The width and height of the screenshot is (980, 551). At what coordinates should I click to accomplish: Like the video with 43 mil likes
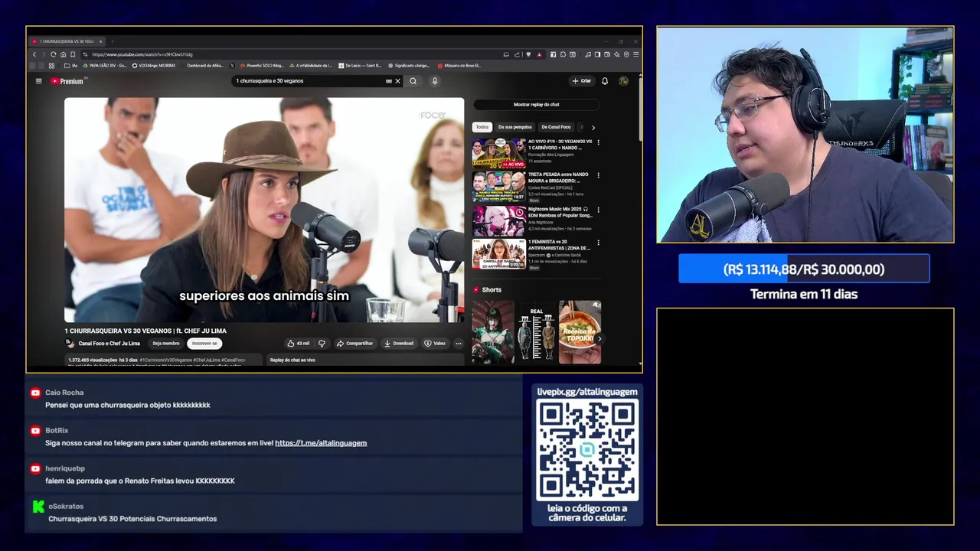[299, 344]
